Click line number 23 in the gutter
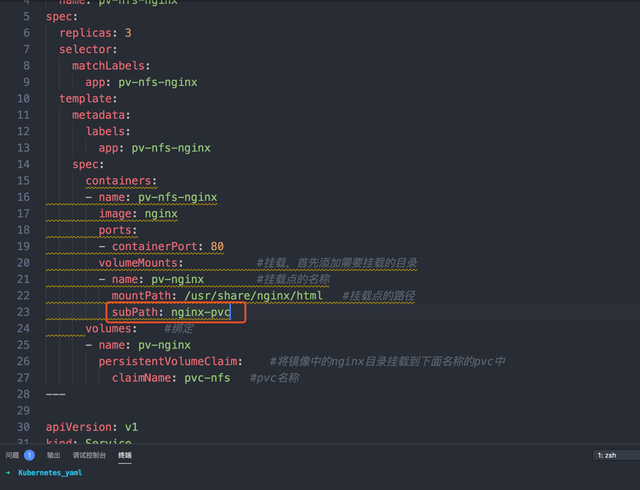640x490 pixels. [23, 312]
